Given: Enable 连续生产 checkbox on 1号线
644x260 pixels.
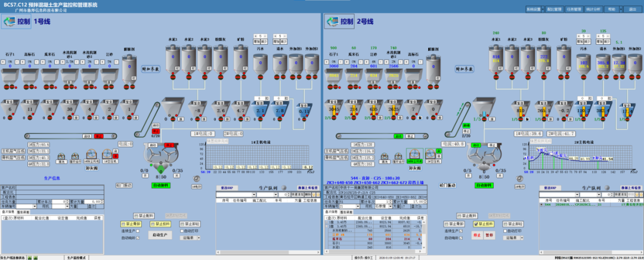Looking at the screenshot, I should click(138, 231).
